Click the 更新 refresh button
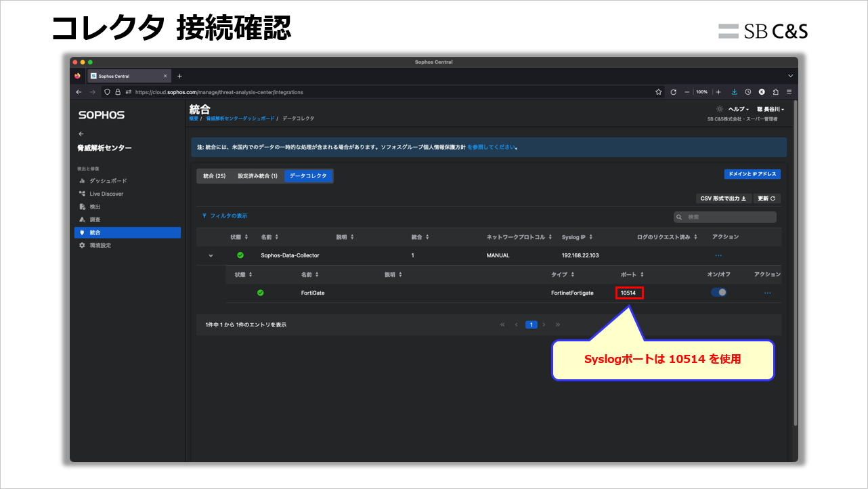 pyautogui.click(x=767, y=198)
